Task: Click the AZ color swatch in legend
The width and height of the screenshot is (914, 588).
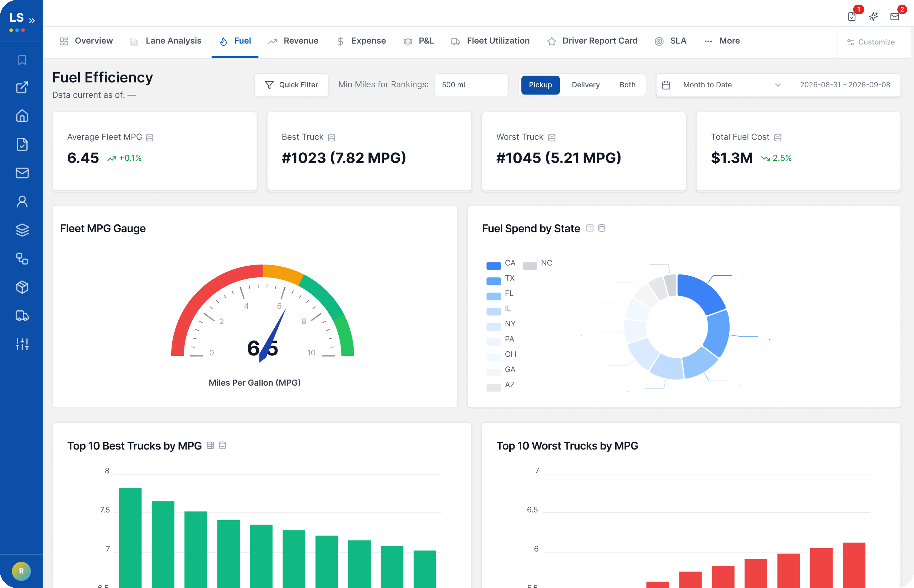Action: click(493, 387)
